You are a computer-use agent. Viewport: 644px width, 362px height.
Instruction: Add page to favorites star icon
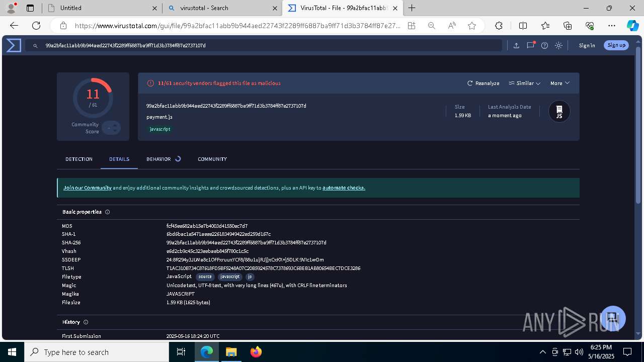pos(472,26)
